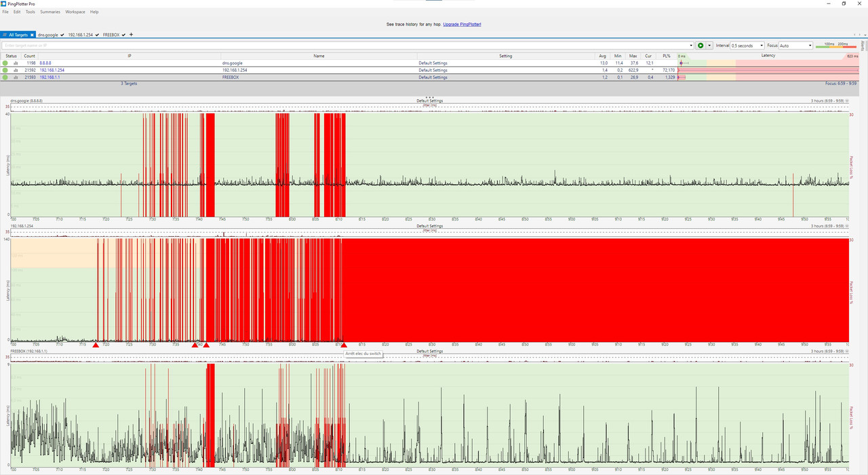Click Default Settings label on FREEBOX graph
This screenshot has height=475, width=868.
point(429,351)
